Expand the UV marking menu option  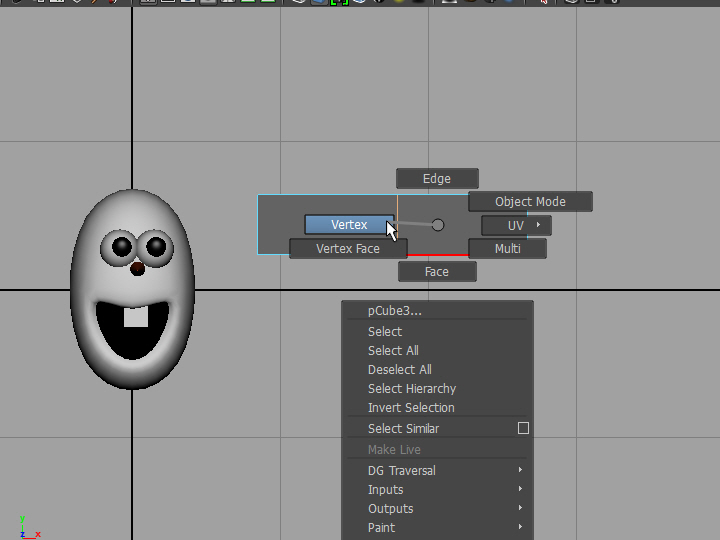point(516,226)
